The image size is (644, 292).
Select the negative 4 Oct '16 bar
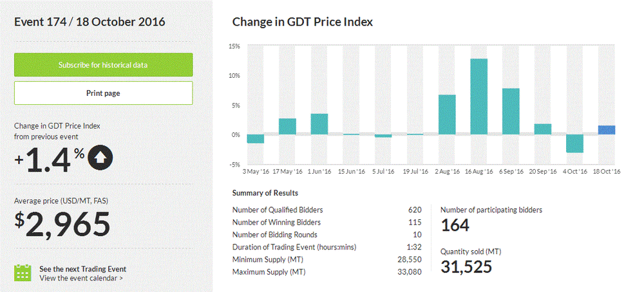pyautogui.click(x=574, y=143)
